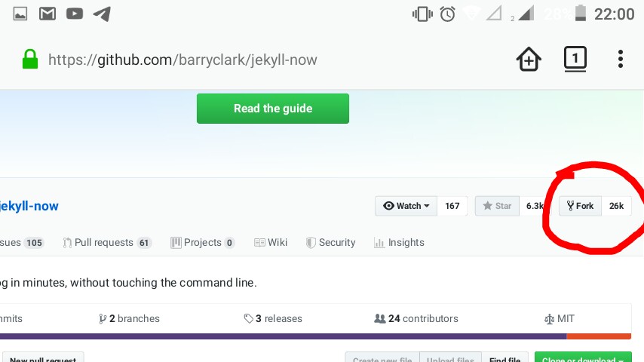This screenshot has height=362, width=644.
Task: Open the Issues tab with 105
Action: pyautogui.click(x=22, y=242)
